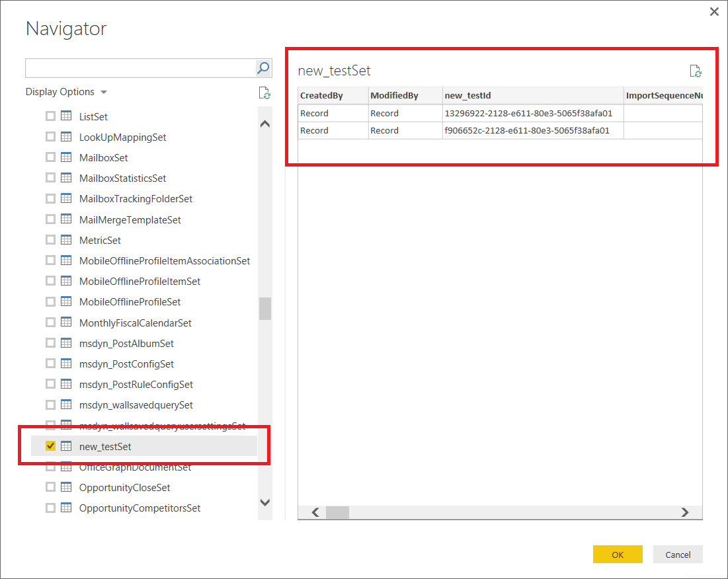Open the Display Options dropdown
The width and height of the screenshot is (728, 579).
tap(66, 92)
